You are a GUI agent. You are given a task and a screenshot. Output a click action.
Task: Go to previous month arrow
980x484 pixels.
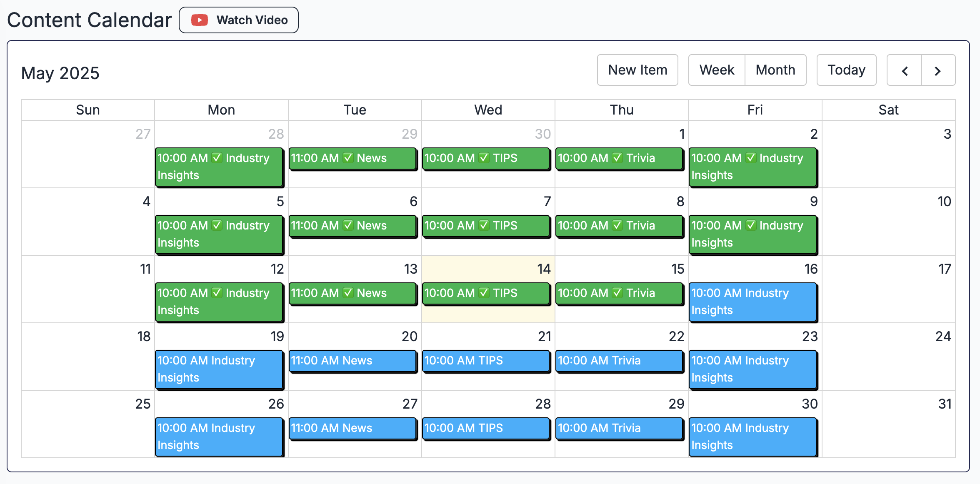click(904, 70)
